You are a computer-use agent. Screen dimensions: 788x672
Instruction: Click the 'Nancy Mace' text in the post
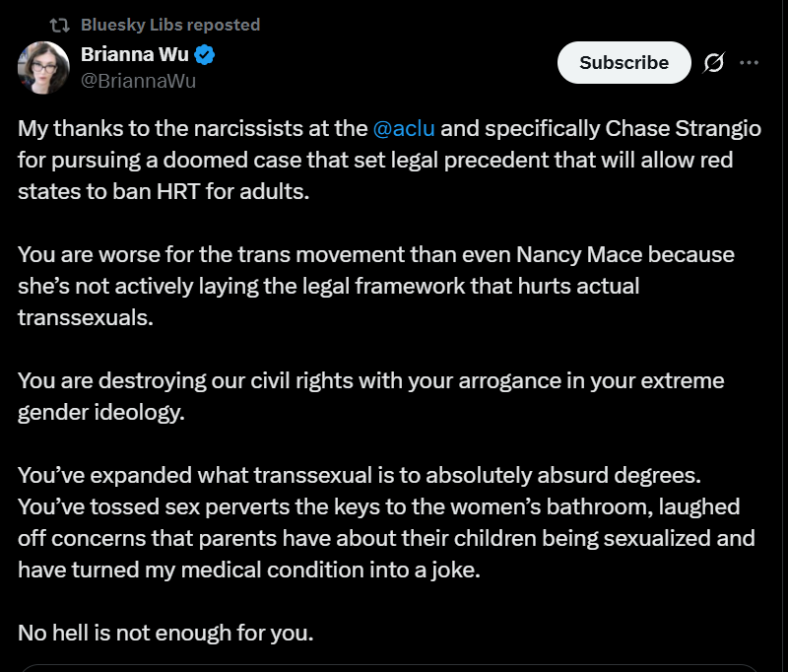[579, 255]
